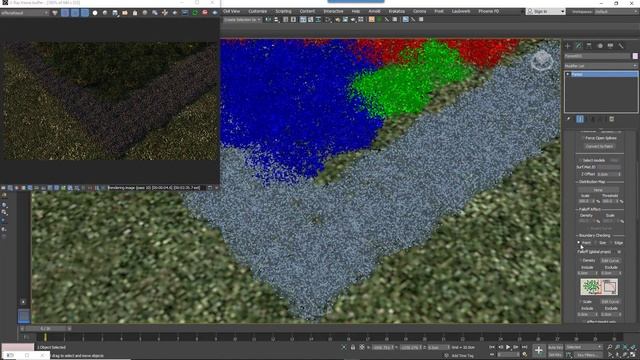Image resolution: width=640 pixels, height=360 pixels.
Task: Open the Display tab in command panel
Action: (610, 46)
